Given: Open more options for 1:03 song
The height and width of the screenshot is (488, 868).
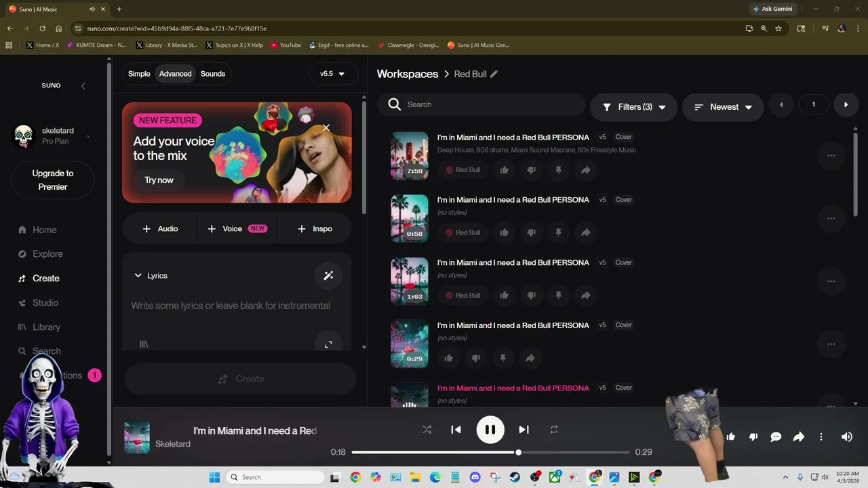Looking at the screenshot, I should (x=831, y=281).
